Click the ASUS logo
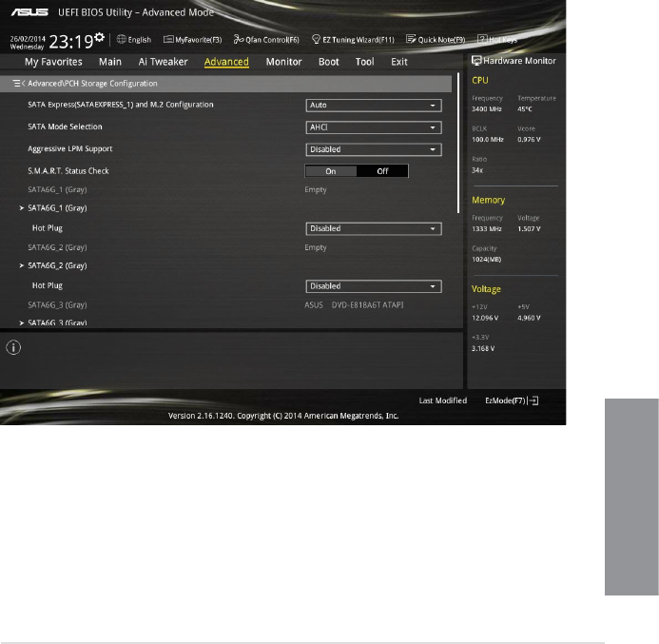This screenshot has width=659, height=644. [29, 12]
